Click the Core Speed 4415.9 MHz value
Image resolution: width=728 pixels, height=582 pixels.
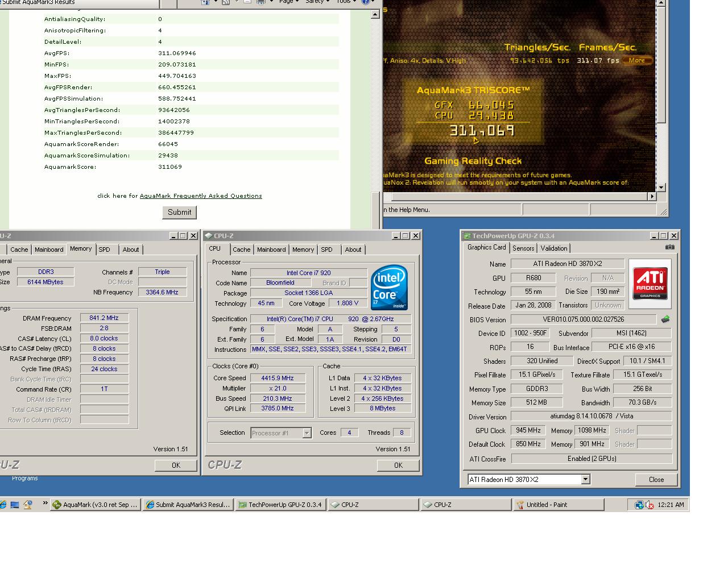(x=278, y=378)
